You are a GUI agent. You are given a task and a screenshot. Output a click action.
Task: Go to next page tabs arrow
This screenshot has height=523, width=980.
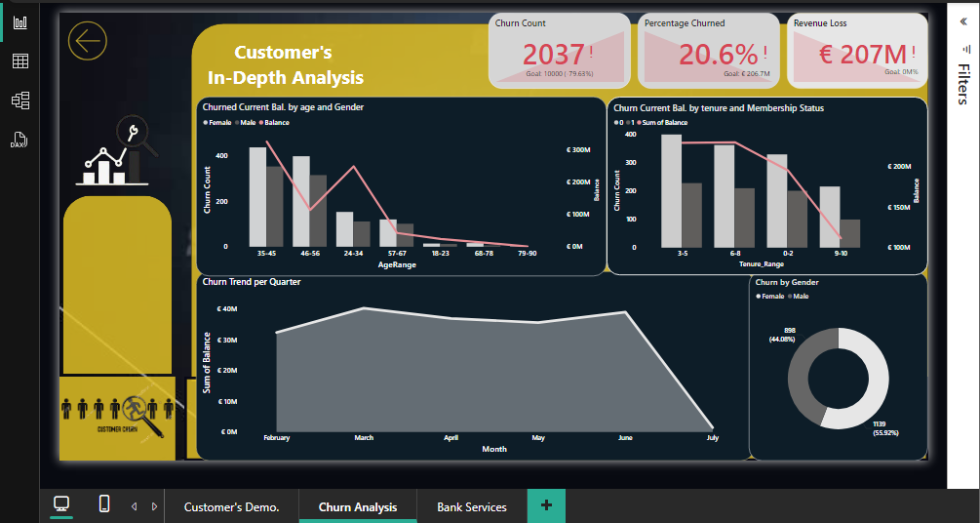[x=154, y=506]
